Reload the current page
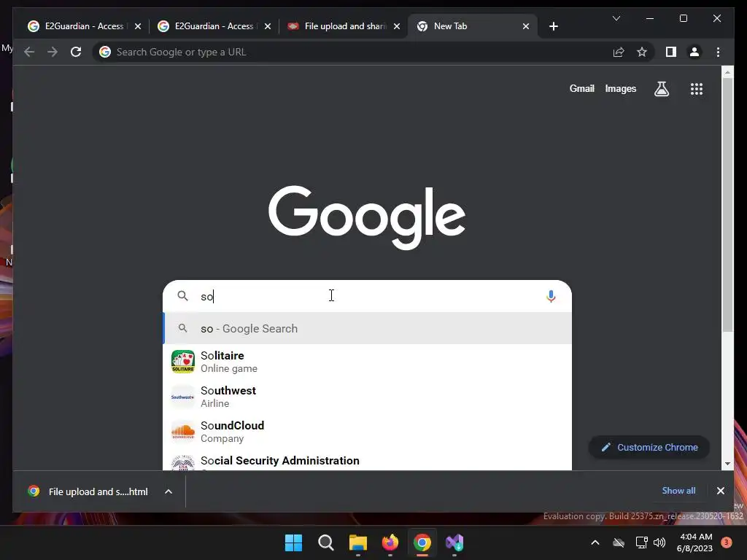The width and height of the screenshot is (747, 560). pyautogui.click(x=76, y=52)
